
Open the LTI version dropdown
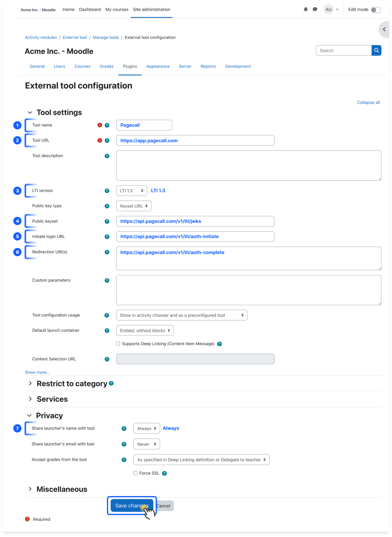coord(132,191)
